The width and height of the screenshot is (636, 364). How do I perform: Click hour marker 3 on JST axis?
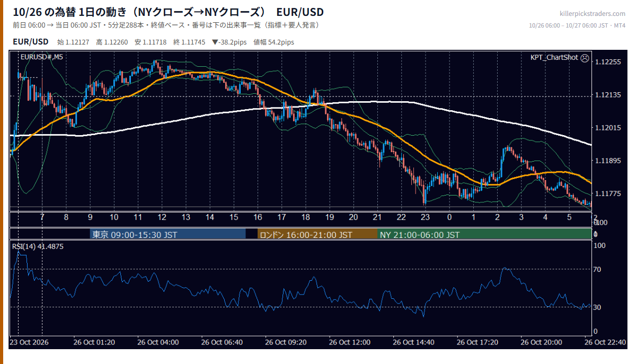521,217
